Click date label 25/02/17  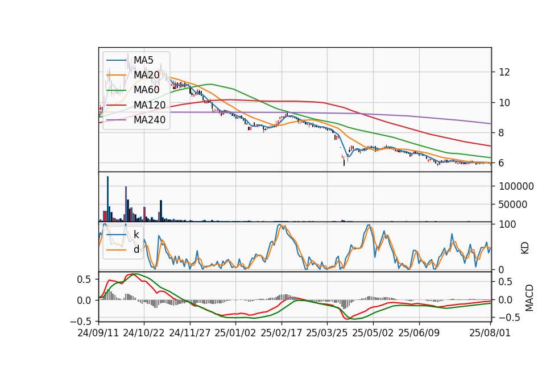(x=282, y=333)
